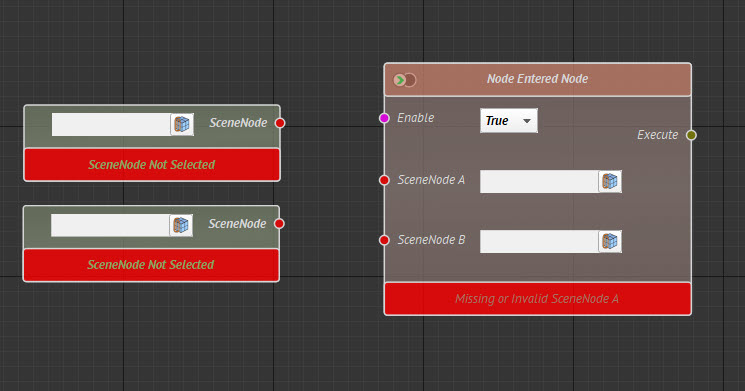Click the top SceneNode text input field
745x391 pixels.
pyautogui.click(x=111, y=124)
